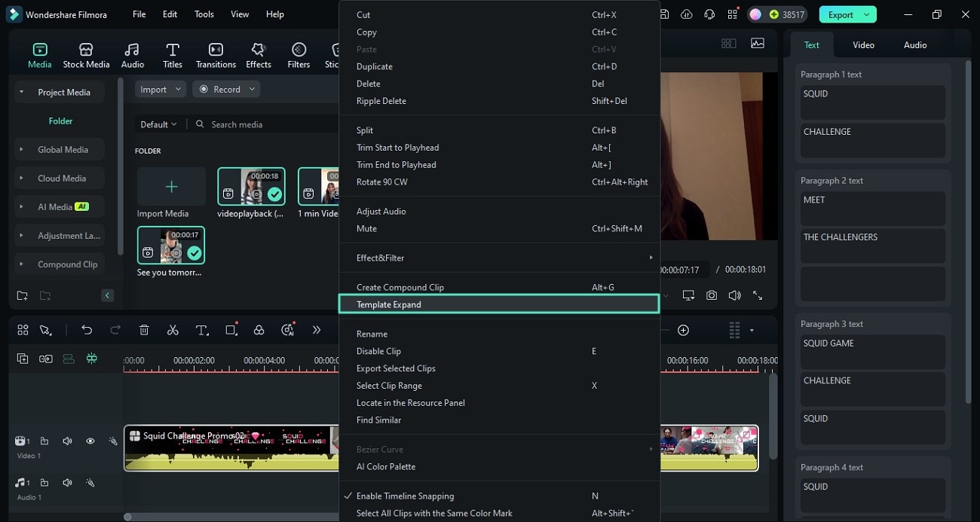
Task: Open the Stock Media library
Action: pyautogui.click(x=86, y=56)
